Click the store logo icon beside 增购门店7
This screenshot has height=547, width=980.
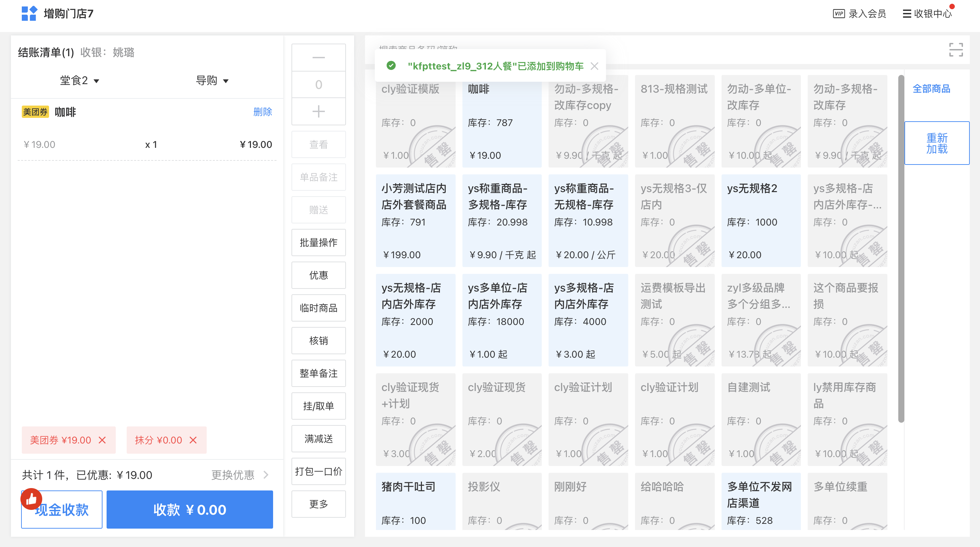coord(29,14)
